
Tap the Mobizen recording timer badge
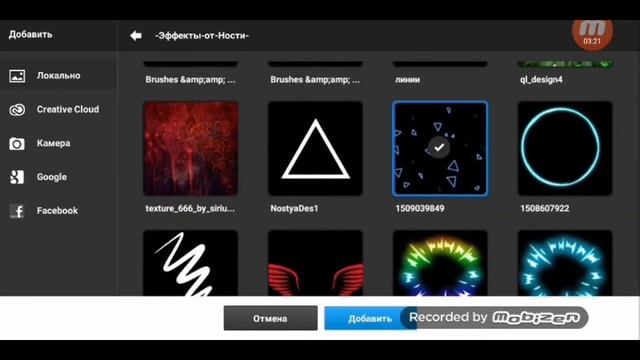click(592, 34)
